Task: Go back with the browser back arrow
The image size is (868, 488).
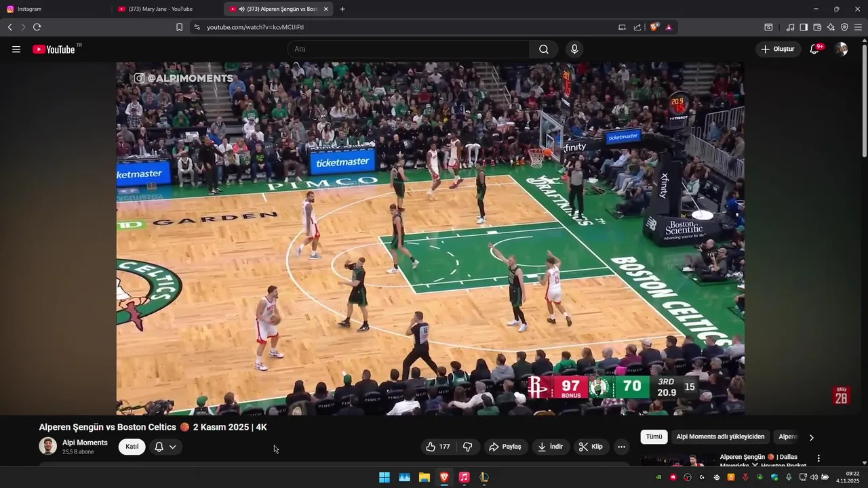Action: (x=9, y=27)
